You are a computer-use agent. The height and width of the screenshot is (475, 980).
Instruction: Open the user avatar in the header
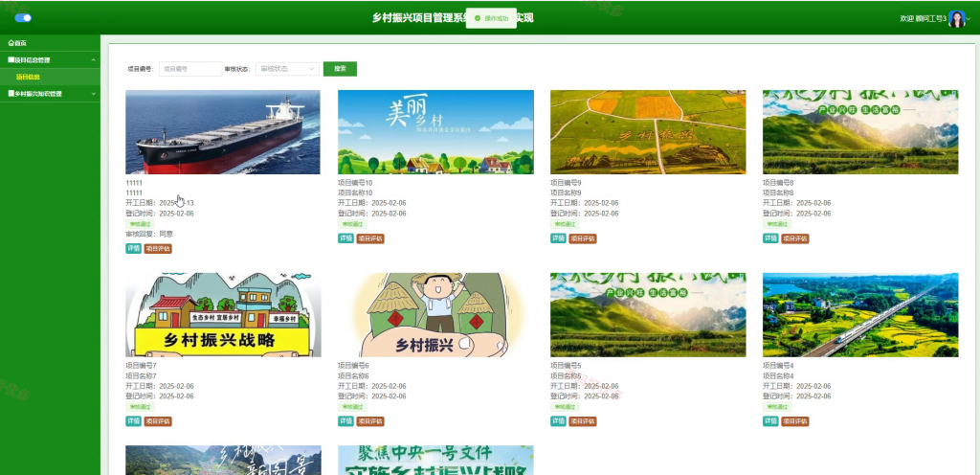pos(956,19)
